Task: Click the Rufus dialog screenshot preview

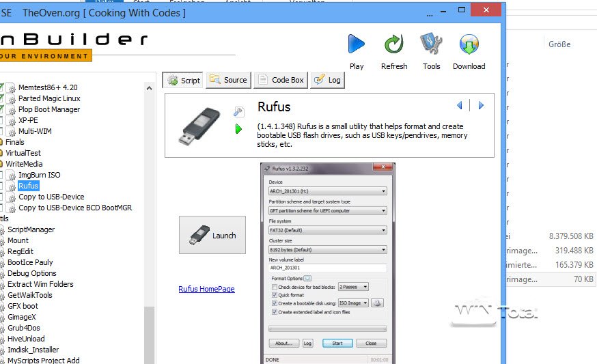Action: click(327, 263)
